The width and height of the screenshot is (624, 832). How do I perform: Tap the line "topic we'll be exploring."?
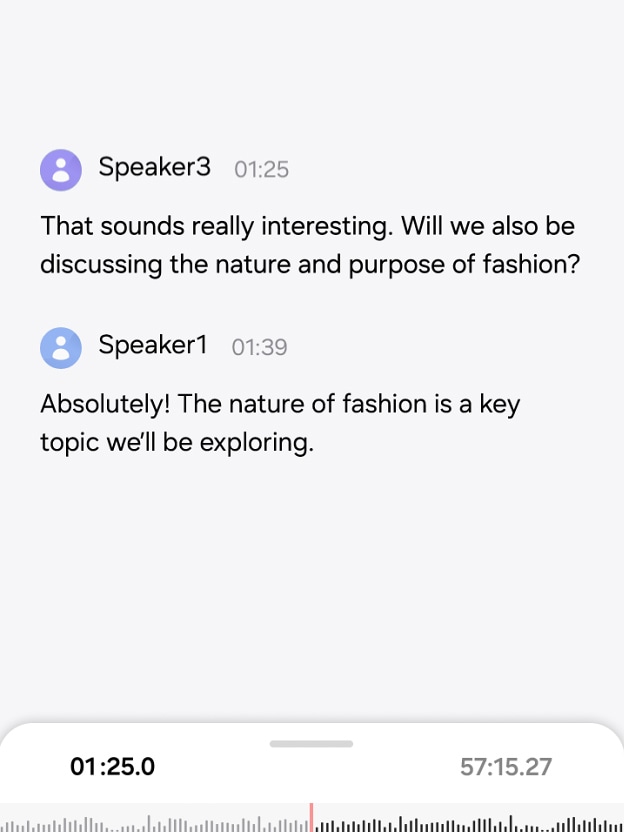pyautogui.click(x=177, y=442)
